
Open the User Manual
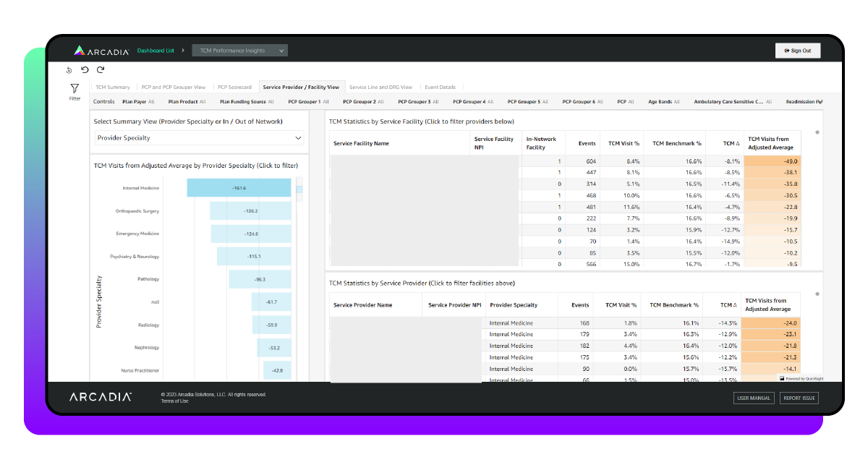pos(753,397)
